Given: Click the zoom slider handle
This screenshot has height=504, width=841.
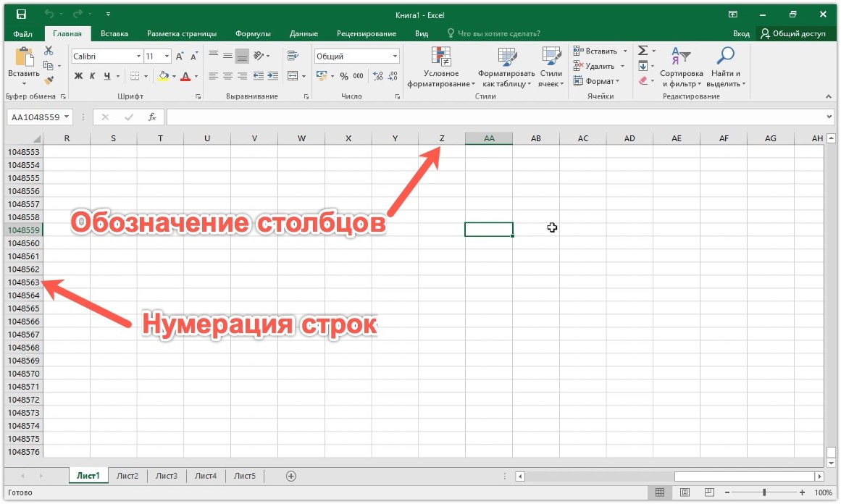Looking at the screenshot, I should coord(764,492).
